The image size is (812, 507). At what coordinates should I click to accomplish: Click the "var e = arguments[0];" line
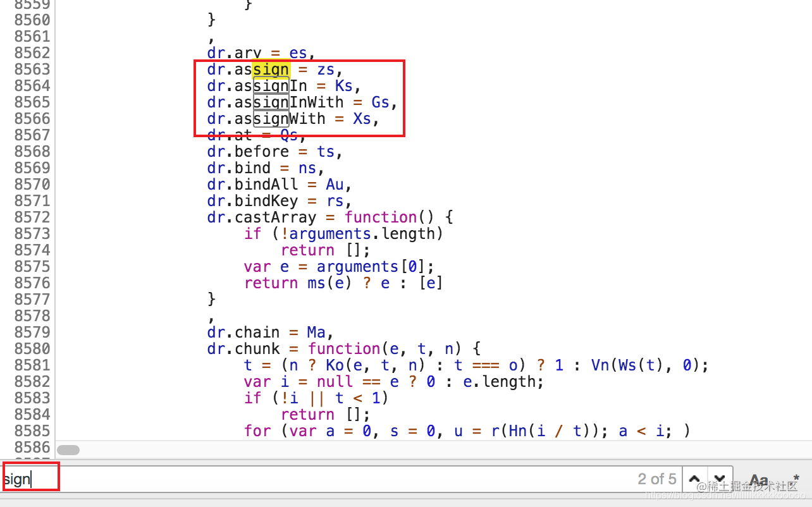coord(340,267)
